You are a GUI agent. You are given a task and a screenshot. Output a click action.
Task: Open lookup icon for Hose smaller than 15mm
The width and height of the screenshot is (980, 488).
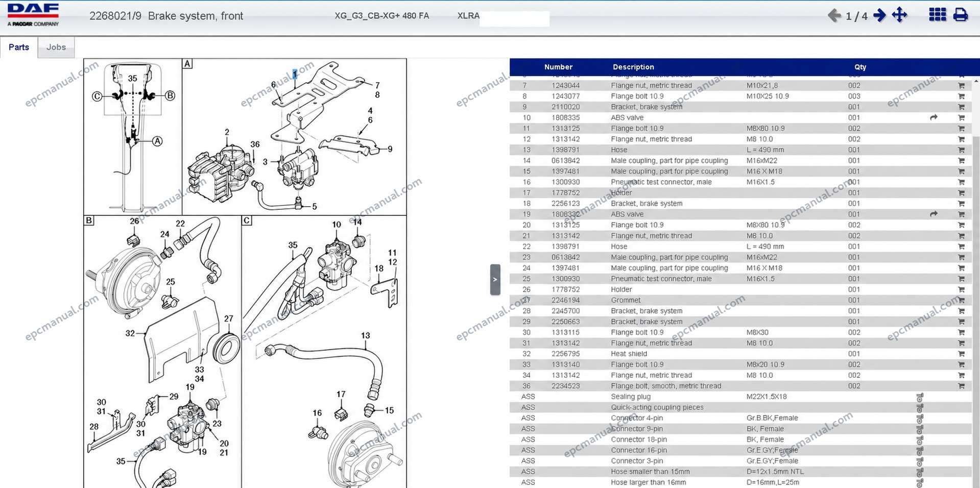(x=920, y=472)
